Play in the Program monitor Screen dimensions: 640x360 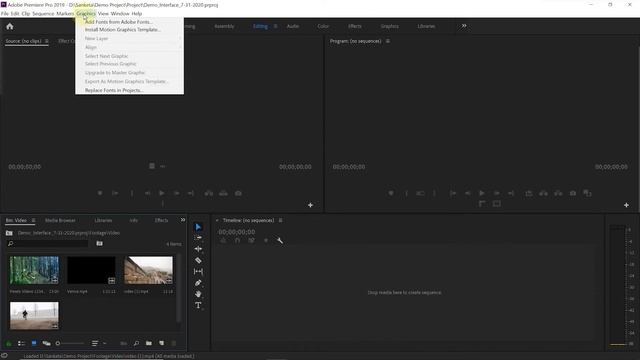(x=482, y=193)
